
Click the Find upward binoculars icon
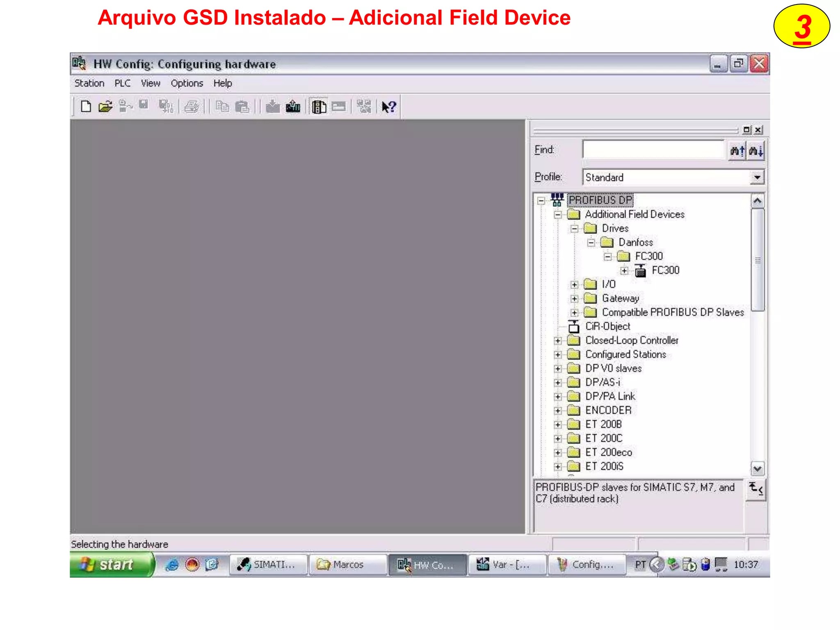[737, 151]
